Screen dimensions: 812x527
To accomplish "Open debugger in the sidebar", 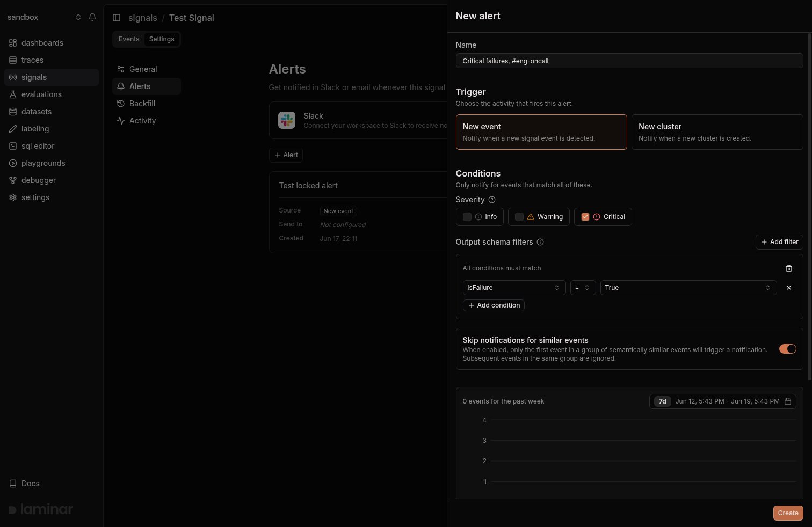I will pyautogui.click(x=52, y=180).
